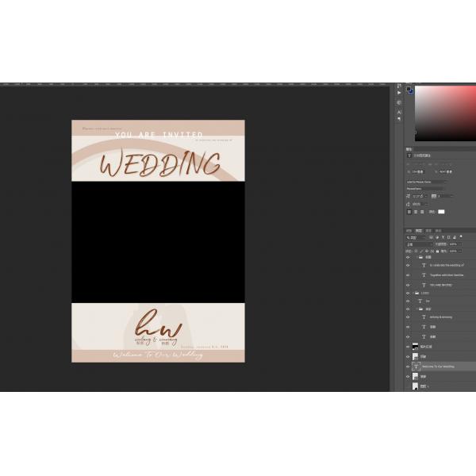Click the play actions icon in side strip
This screenshot has height=476, width=476.
399,93
